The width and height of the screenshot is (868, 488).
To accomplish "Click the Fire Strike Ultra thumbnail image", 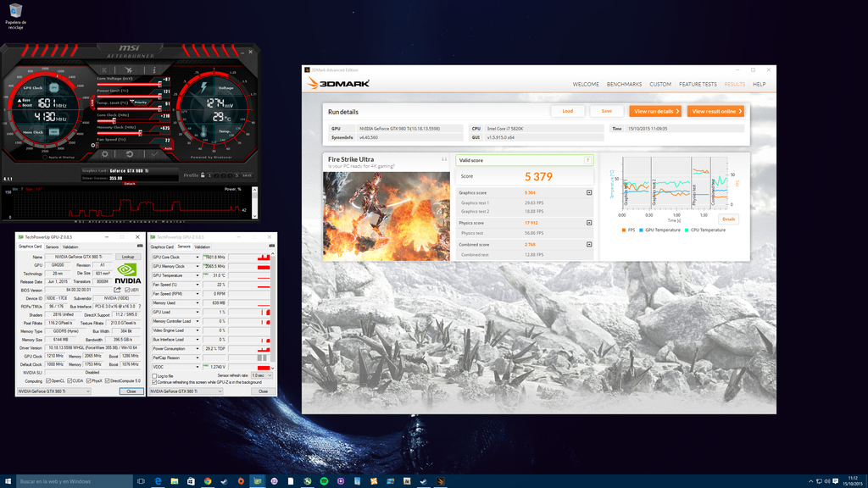I will tap(387, 216).
